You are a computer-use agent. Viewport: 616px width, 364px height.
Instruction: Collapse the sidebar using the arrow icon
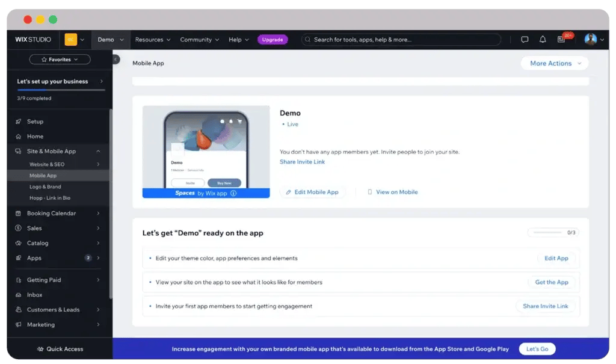click(x=116, y=60)
